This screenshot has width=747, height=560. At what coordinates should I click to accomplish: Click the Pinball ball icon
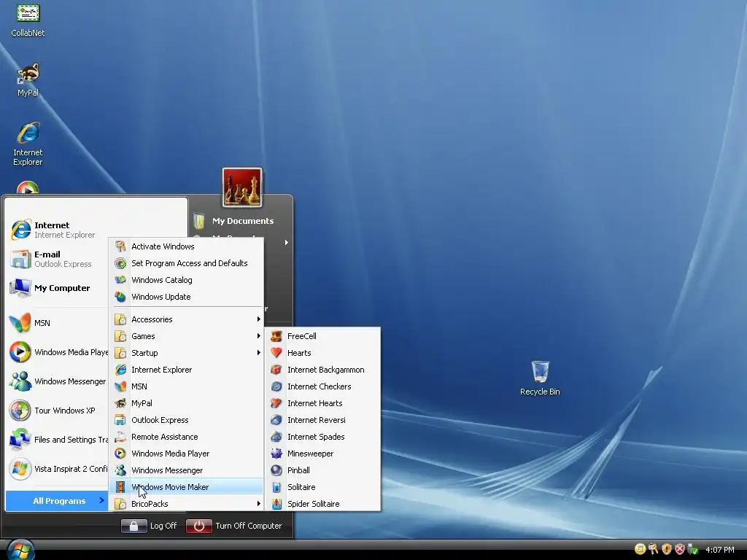coord(276,470)
